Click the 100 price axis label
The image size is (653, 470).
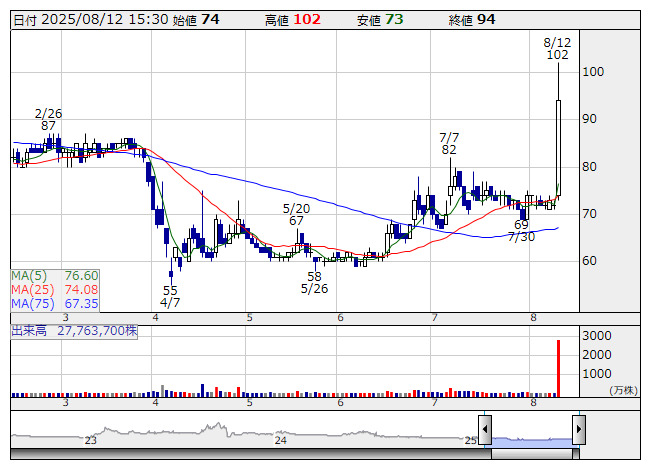coord(593,72)
